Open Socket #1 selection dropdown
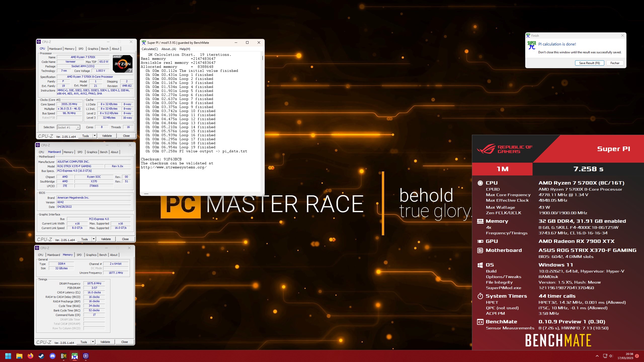Image resolution: width=644 pixels, height=362 pixels. pyautogui.click(x=68, y=127)
